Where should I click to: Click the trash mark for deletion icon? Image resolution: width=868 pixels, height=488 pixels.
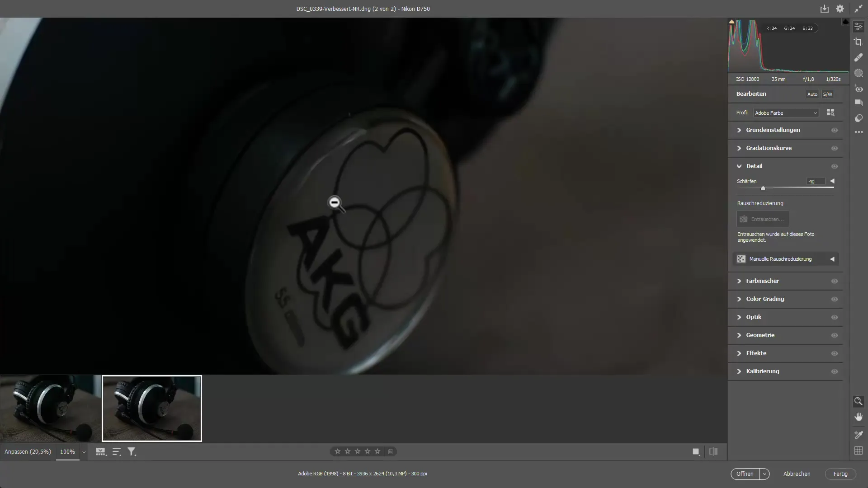pyautogui.click(x=390, y=451)
